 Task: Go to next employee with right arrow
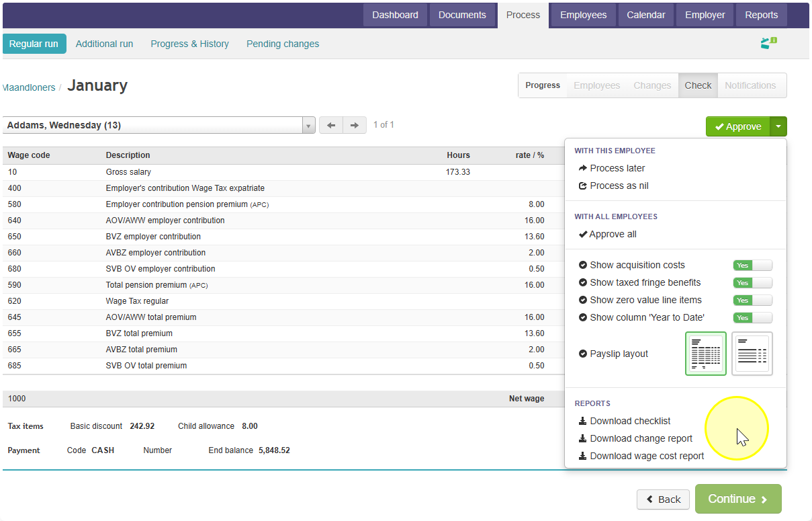pyautogui.click(x=355, y=126)
